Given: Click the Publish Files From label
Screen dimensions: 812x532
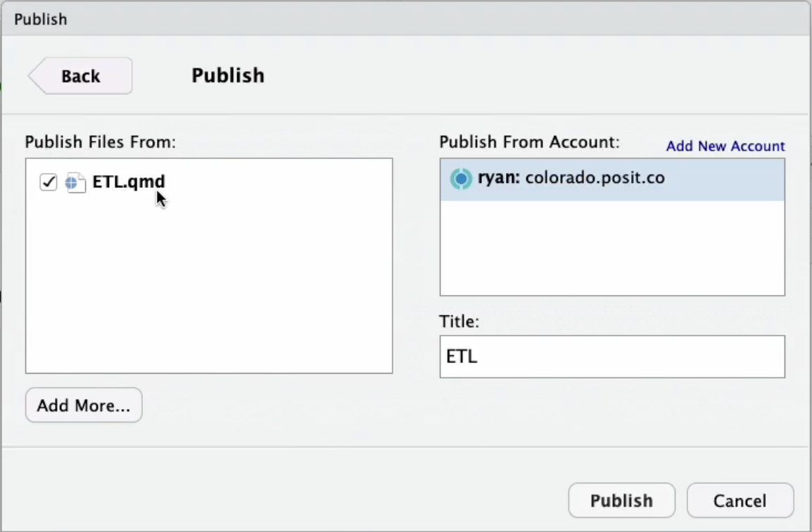Looking at the screenshot, I should (100, 142).
